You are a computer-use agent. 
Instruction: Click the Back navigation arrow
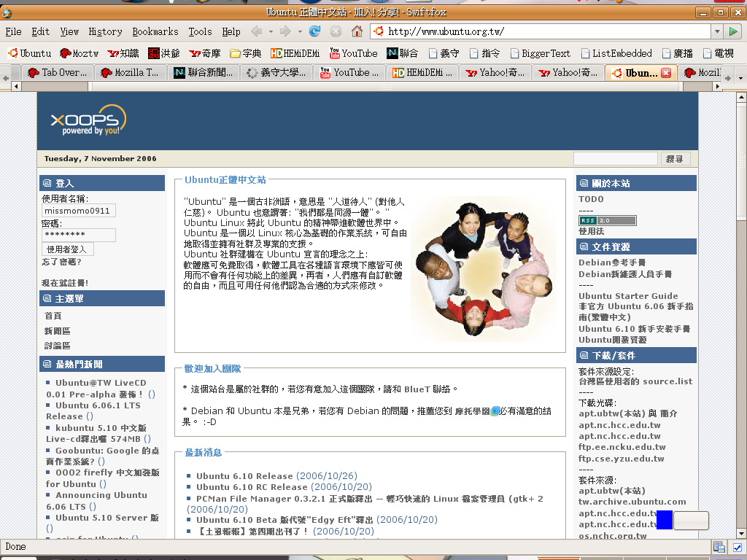pyautogui.click(x=256, y=31)
